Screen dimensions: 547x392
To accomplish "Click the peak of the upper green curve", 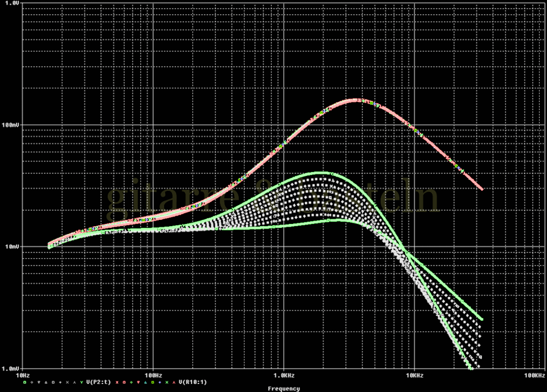I will click(x=323, y=173).
